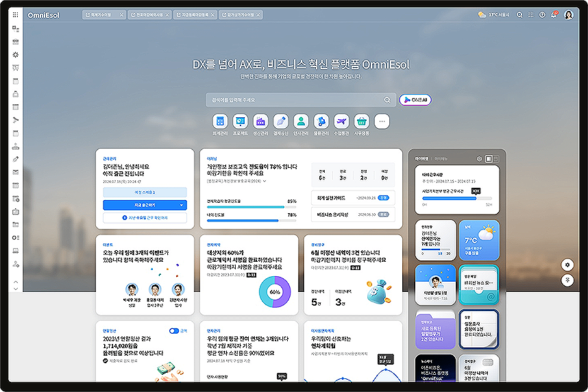Launch the ONE AI assistant button
This screenshot has height=392, width=588.
[x=415, y=100]
